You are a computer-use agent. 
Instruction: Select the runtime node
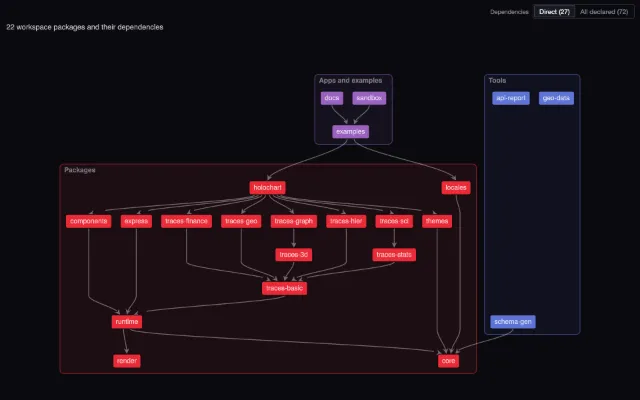click(127, 322)
